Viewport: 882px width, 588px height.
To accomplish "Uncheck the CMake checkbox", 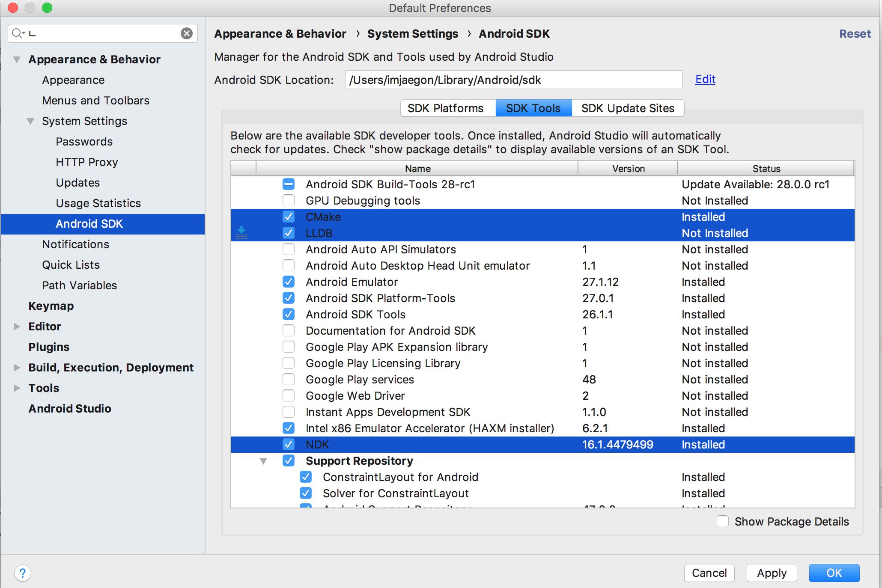I will tap(289, 217).
